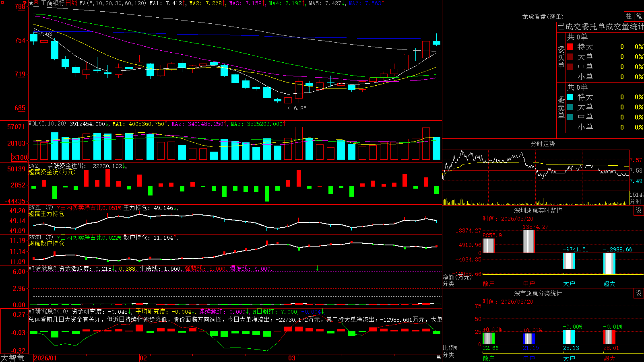Viewport: 644px width, 362px height.
Task: Click the 大户 bar showing -9741.51
Action: pos(569,261)
